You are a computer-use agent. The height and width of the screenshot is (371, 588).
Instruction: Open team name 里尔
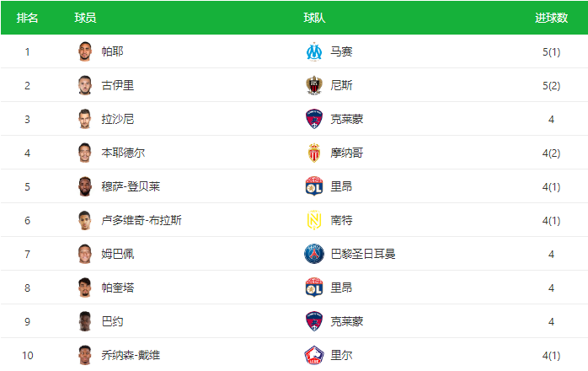341,355
